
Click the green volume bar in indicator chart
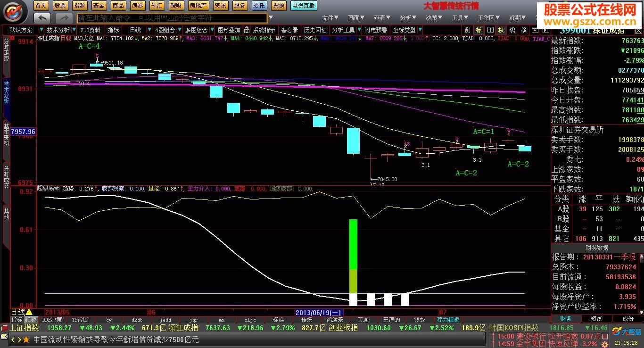[353, 244]
